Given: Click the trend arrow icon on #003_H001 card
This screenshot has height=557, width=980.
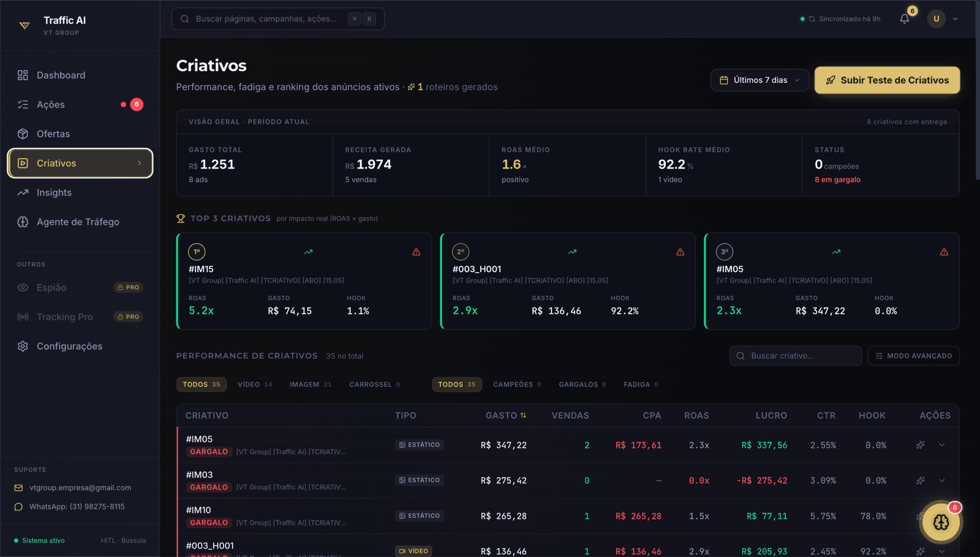Looking at the screenshot, I should (573, 252).
